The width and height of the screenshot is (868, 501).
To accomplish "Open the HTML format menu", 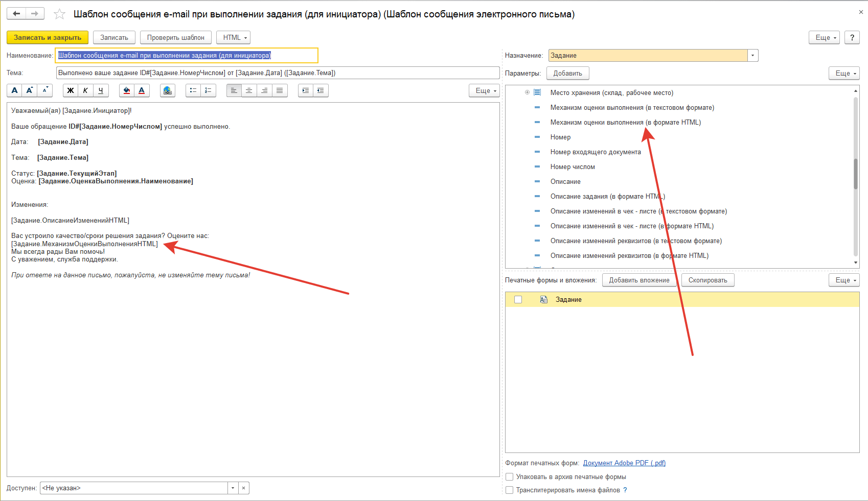I will 233,37.
